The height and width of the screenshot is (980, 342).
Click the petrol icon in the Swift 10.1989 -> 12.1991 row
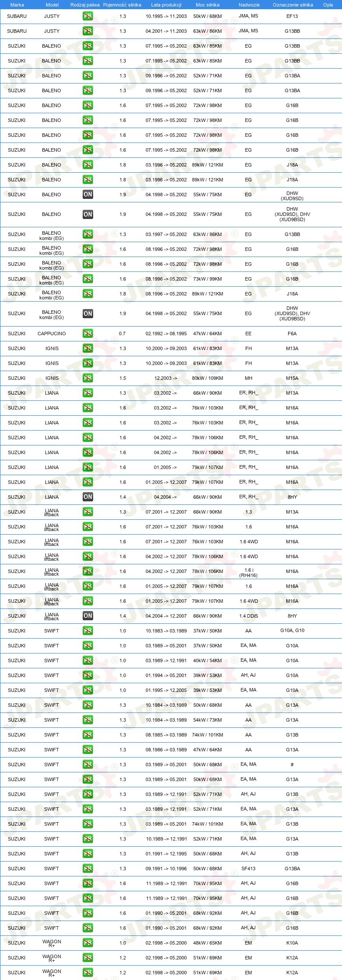click(88, 839)
